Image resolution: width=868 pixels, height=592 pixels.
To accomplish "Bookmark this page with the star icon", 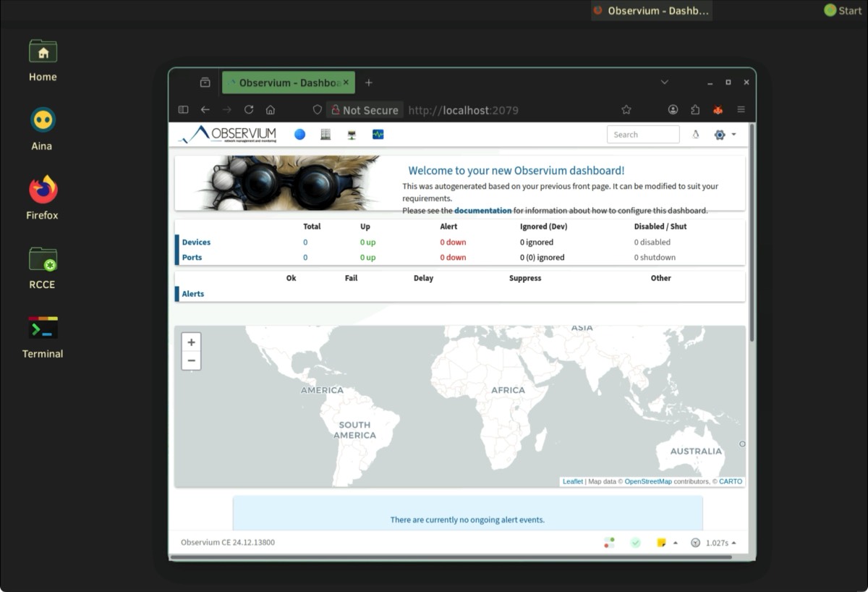I will coord(626,110).
